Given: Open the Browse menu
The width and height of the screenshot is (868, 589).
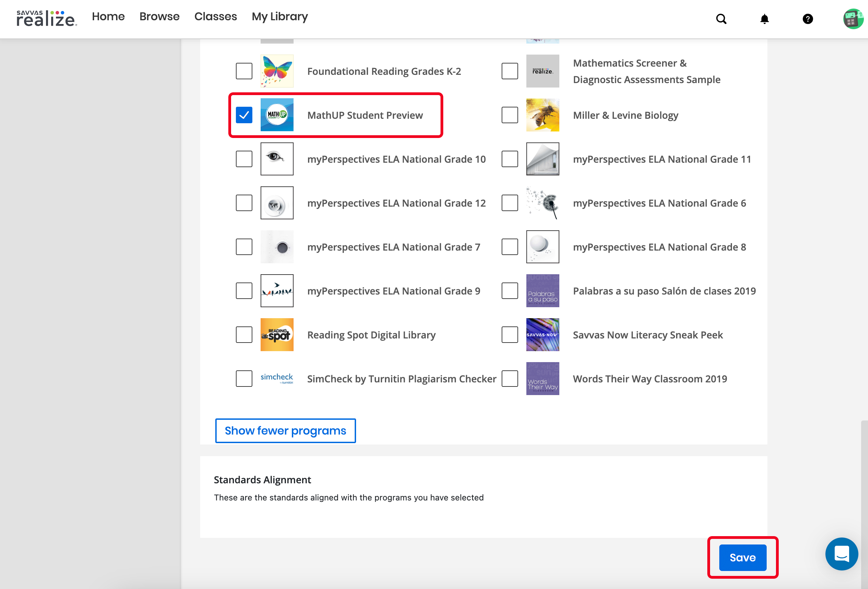Looking at the screenshot, I should click(159, 16).
